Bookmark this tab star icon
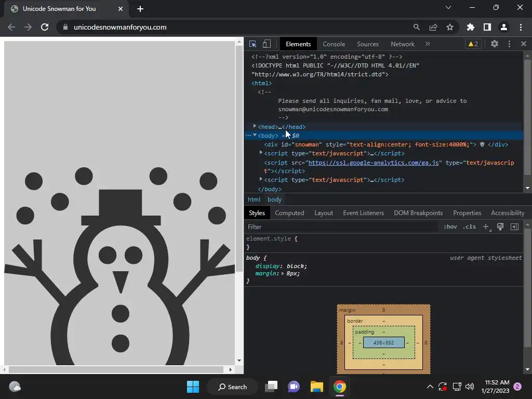Screen dimensions: 532x399 pos(450,27)
